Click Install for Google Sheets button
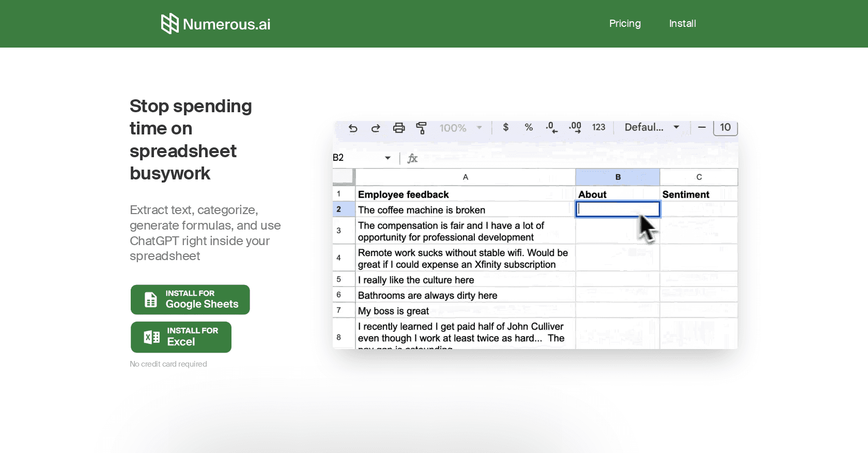The width and height of the screenshot is (868, 453). coord(190,299)
